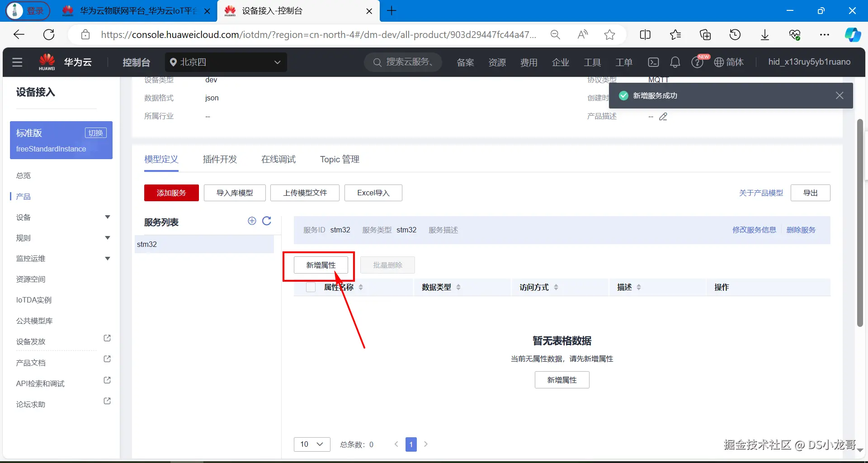
Task: Switch to the 模型定义 tab
Action: pyautogui.click(x=161, y=159)
